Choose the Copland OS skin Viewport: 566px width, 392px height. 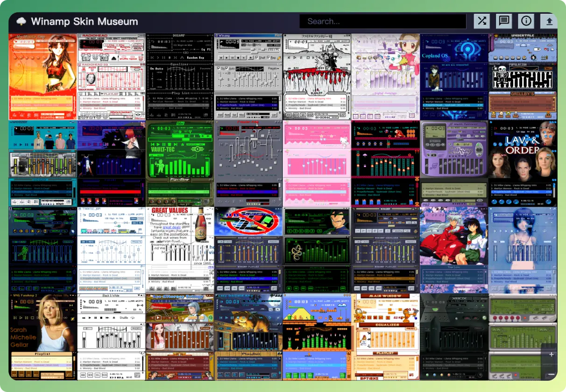pyautogui.click(x=454, y=77)
